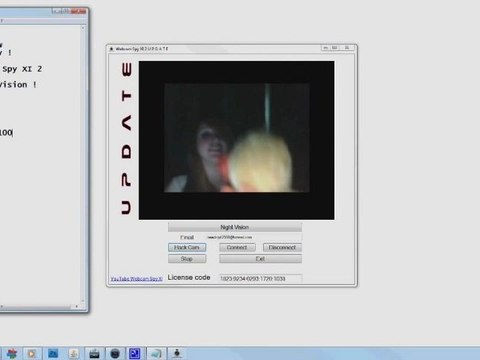Close the Notepad window on the left
The width and height of the screenshot is (480, 360).
click(79, 12)
